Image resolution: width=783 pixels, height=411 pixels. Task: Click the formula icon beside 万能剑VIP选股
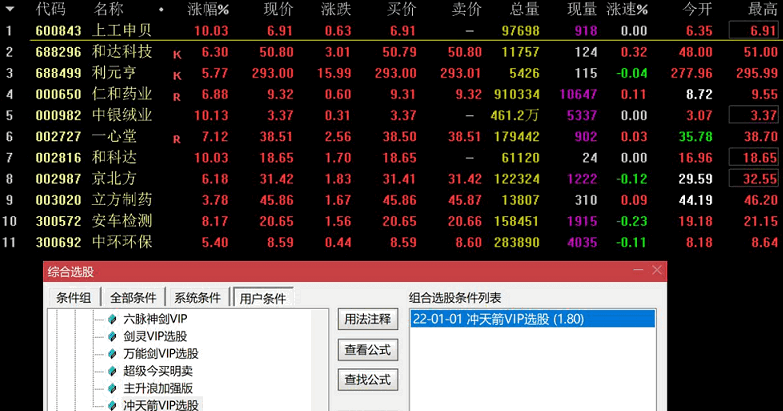(x=112, y=354)
